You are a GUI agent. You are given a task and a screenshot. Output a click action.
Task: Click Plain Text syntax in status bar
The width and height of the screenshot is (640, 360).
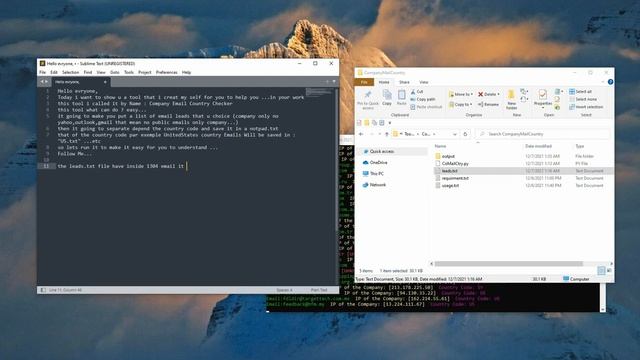tap(319, 290)
